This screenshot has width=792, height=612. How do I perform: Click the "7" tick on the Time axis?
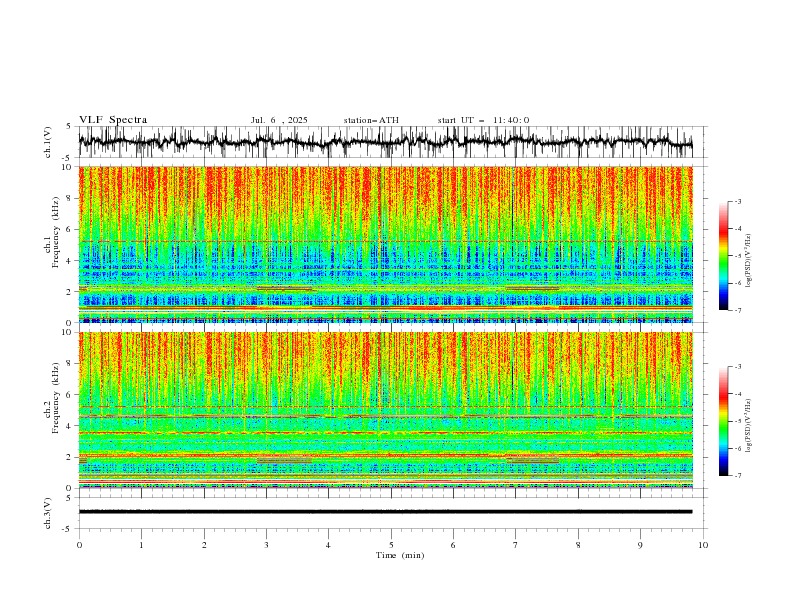(516, 545)
